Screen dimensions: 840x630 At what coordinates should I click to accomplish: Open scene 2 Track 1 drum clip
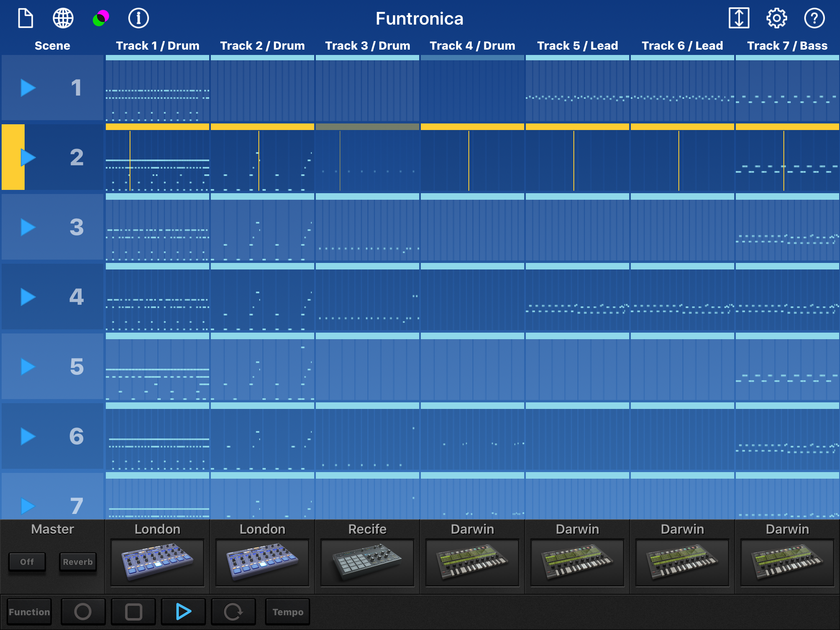pyautogui.click(x=157, y=158)
